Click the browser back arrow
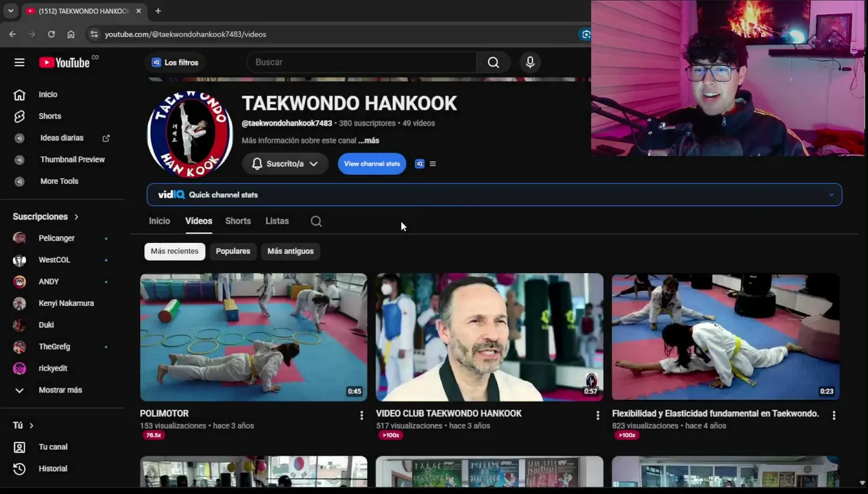This screenshot has height=494, width=868. click(12, 34)
